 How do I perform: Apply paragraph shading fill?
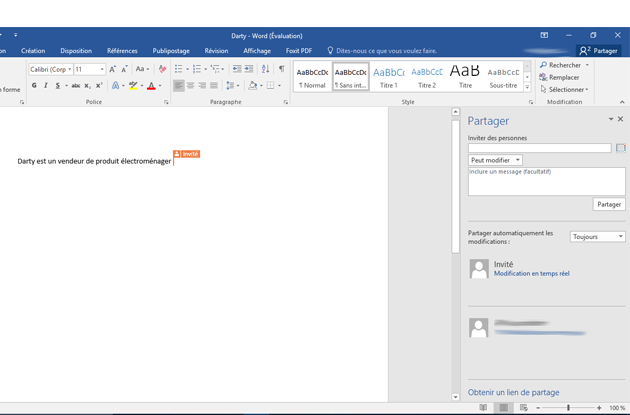click(x=252, y=85)
